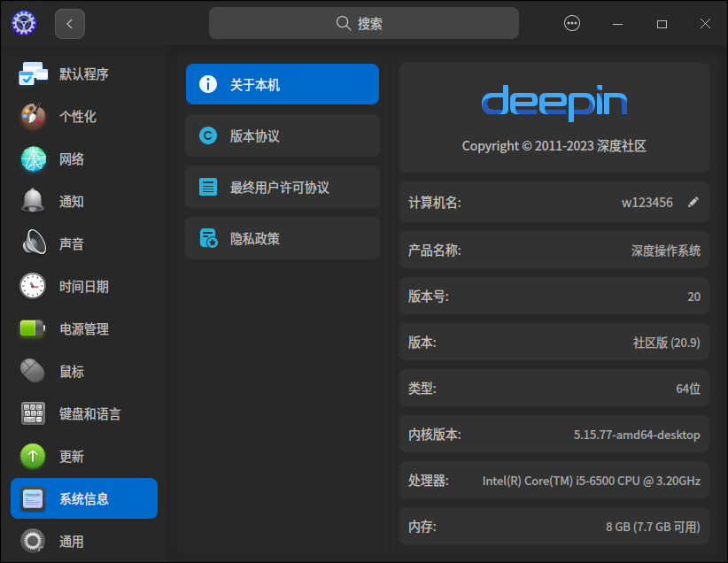Select 系统信息 label in sidebar
This screenshot has width=728, height=563.
coord(84,499)
